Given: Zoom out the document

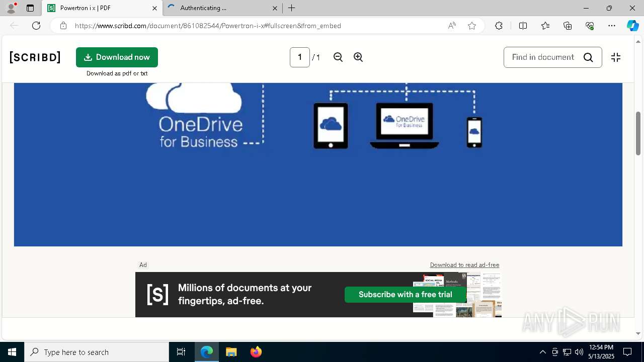Looking at the screenshot, I should [338, 57].
